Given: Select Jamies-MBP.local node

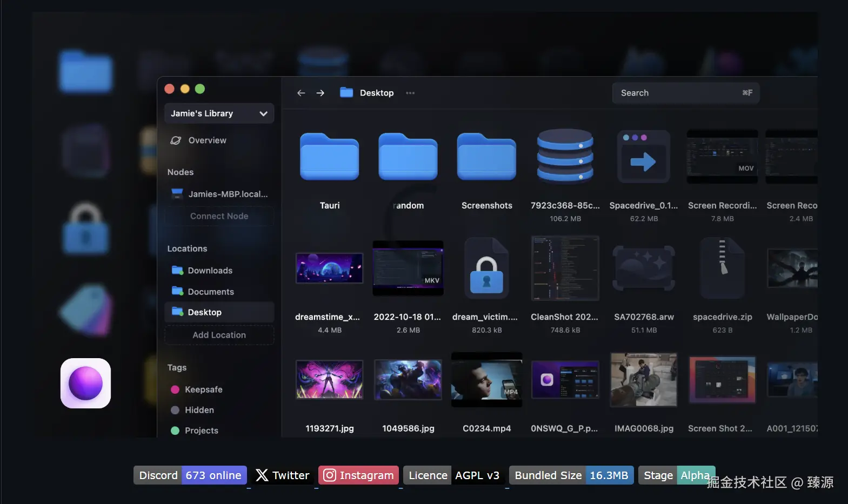Looking at the screenshot, I should point(219,194).
